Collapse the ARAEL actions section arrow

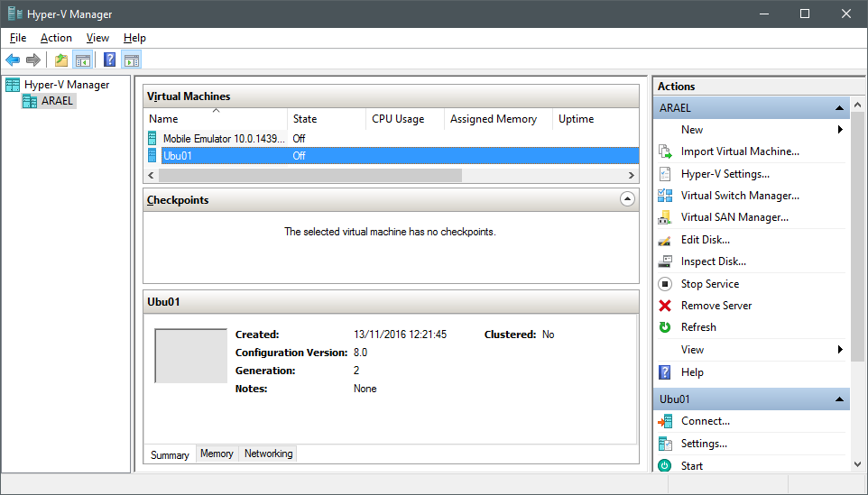839,108
